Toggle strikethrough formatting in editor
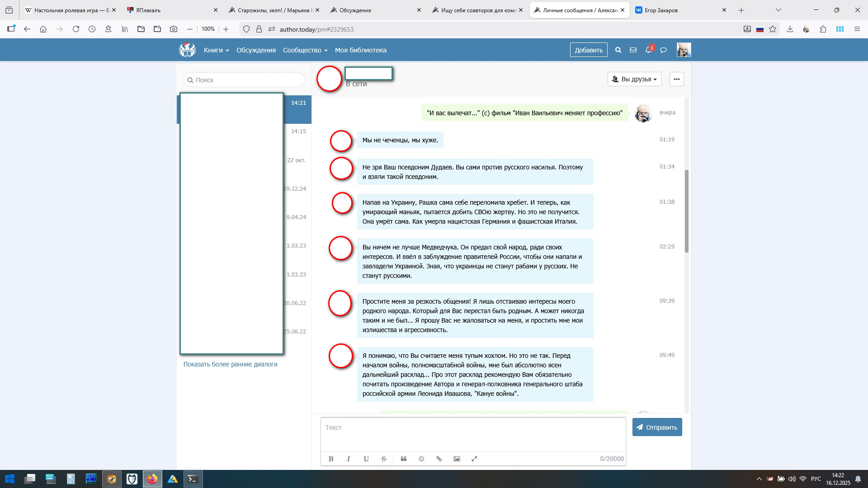Screen dimensions: 868x488 point(384,459)
